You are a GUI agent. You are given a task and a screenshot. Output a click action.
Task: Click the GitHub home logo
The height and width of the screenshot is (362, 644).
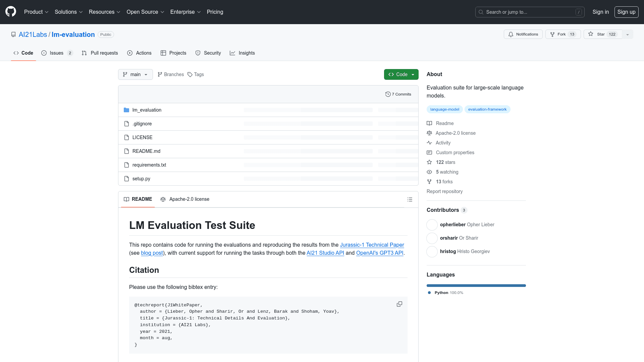[10, 12]
